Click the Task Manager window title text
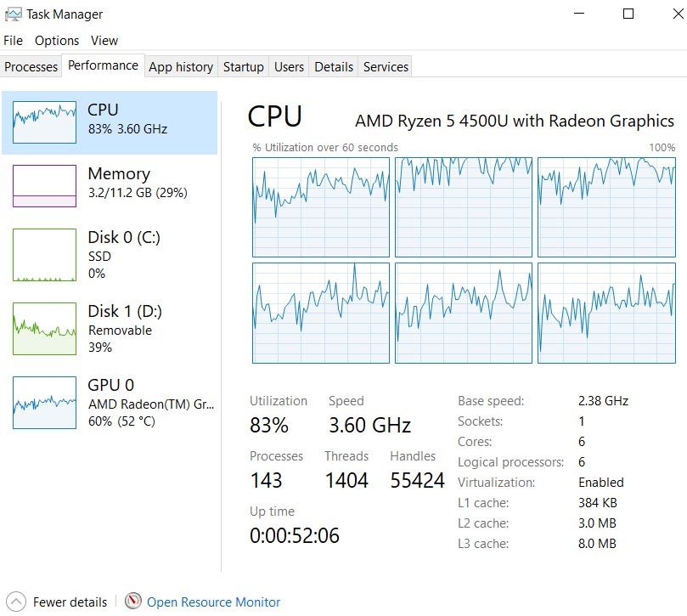The height and width of the screenshot is (616, 687). tap(65, 14)
